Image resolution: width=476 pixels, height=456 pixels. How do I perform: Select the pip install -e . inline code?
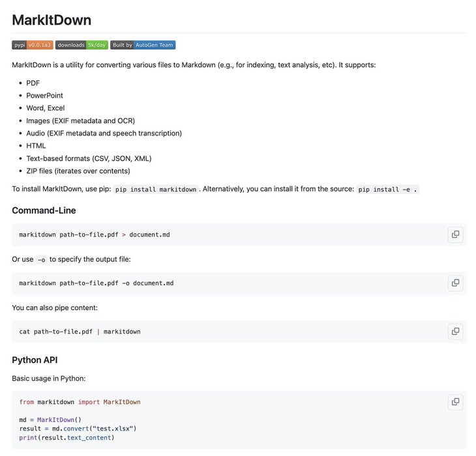[387, 189]
